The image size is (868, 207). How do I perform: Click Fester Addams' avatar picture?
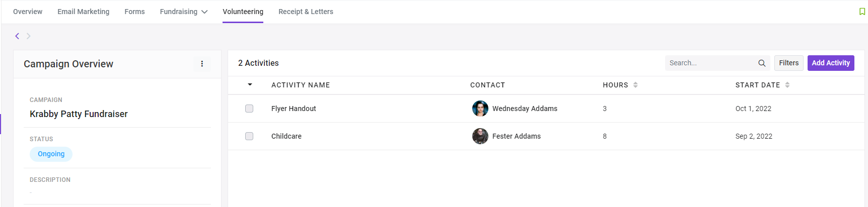[480, 136]
